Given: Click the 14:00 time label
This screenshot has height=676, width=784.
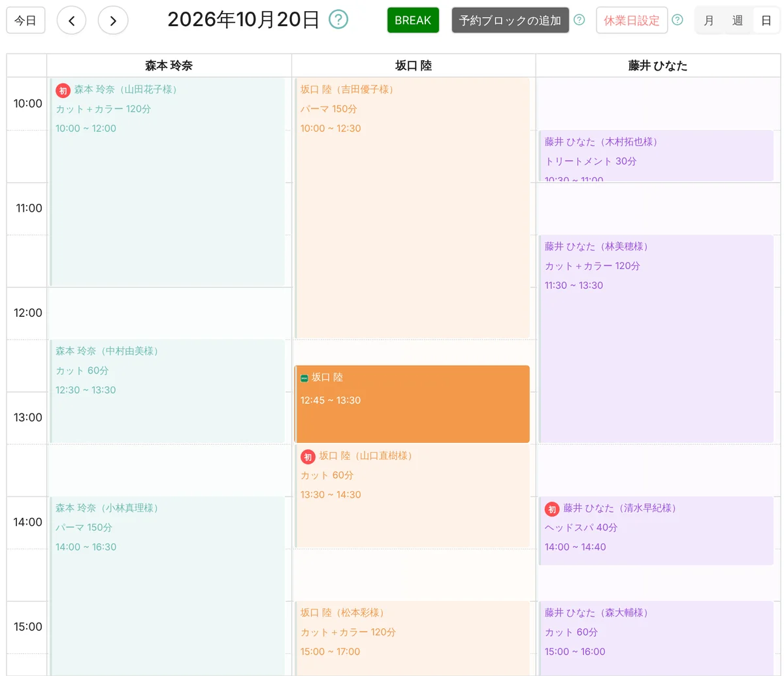Looking at the screenshot, I should (27, 522).
